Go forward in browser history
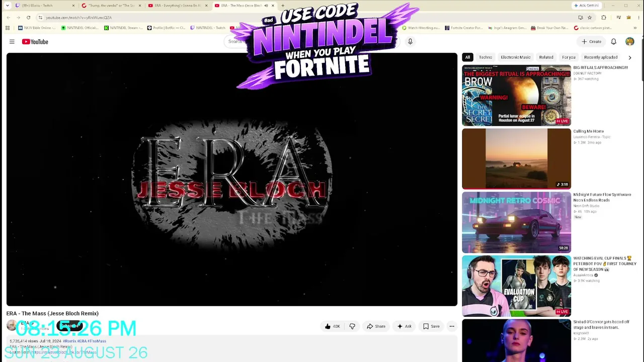644x362 pixels. (x=18, y=18)
